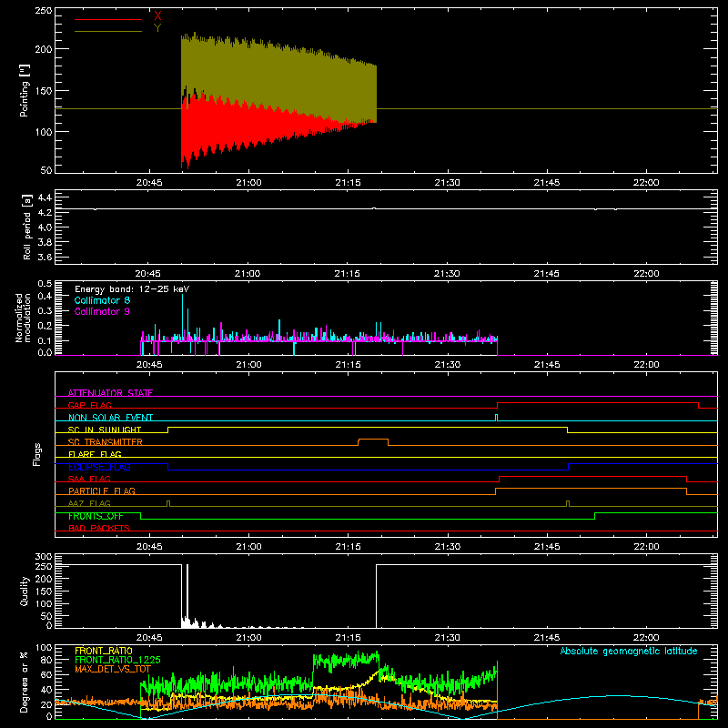Click the 3.6 value on the Roll period axis
Screen dimensions: 728x728
tap(45, 257)
